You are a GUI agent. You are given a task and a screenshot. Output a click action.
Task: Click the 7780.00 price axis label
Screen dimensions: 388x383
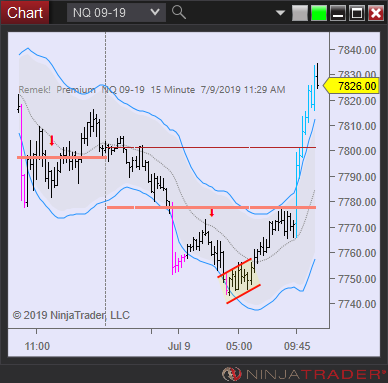coord(357,202)
